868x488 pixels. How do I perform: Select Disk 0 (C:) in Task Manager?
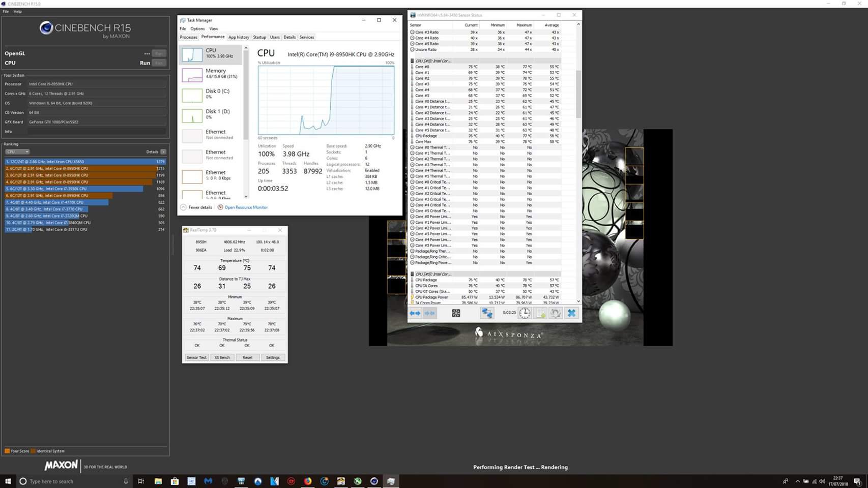pos(211,95)
